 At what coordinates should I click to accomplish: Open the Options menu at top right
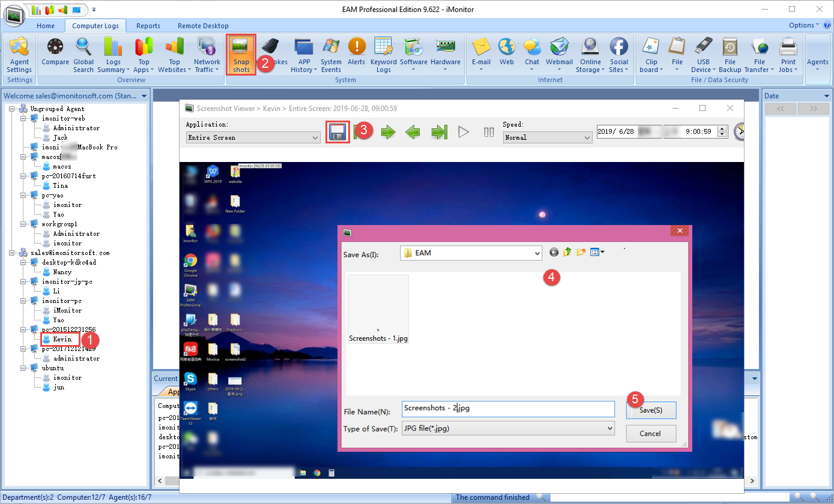coord(803,25)
